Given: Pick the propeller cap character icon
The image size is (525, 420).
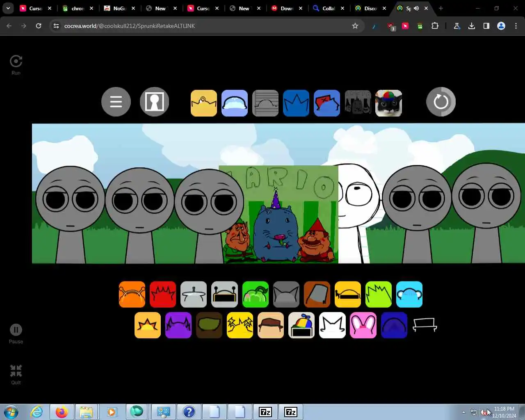Looking at the screenshot, I should [x=301, y=325].
